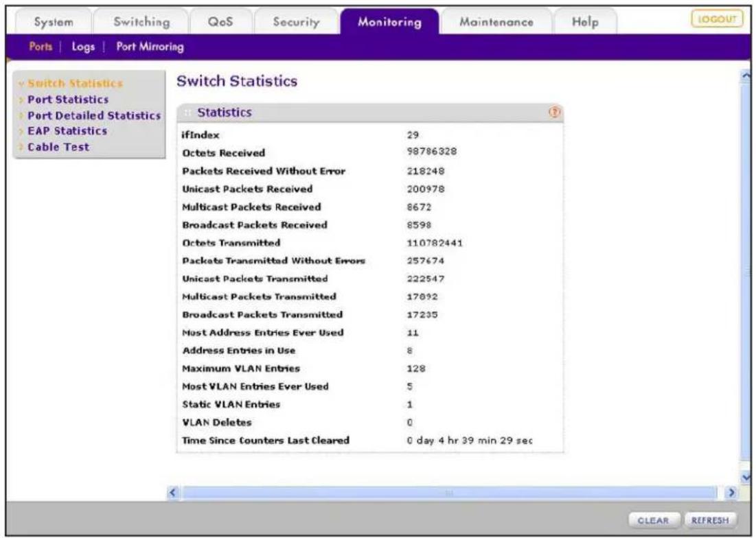Select the Monitoring tab
Image resolution: width=756 pixels, height=538 pixels.
(389, 22)
